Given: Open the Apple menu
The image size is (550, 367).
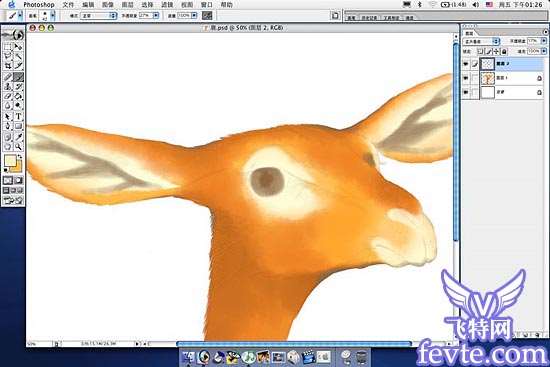Looking at the screenshot, I should (x=11, y=5).
